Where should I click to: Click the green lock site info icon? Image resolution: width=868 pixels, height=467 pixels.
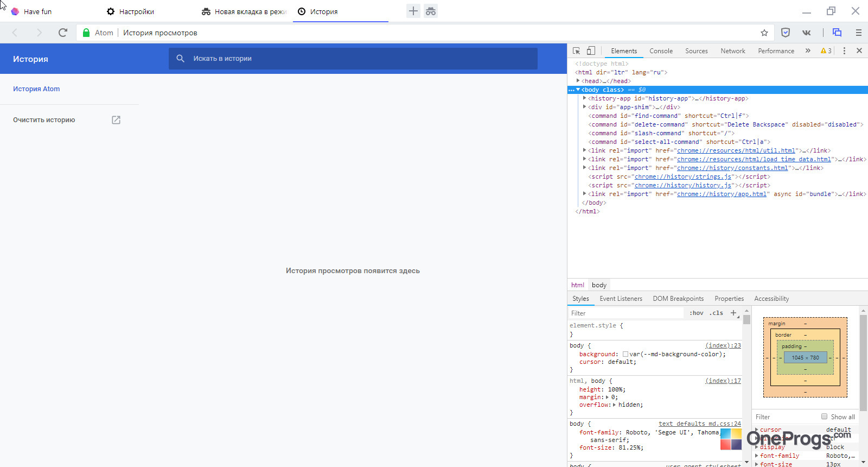[x=86, y=33]
